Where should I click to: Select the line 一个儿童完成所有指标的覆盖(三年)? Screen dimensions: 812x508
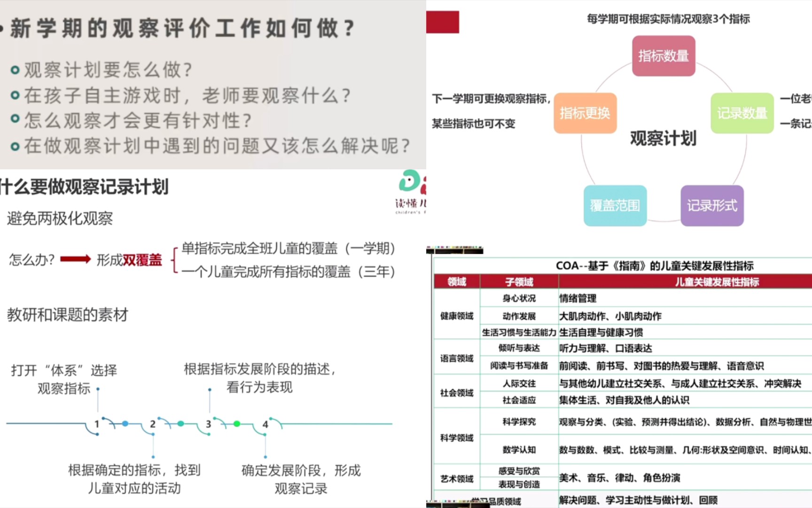click(288, 271)
